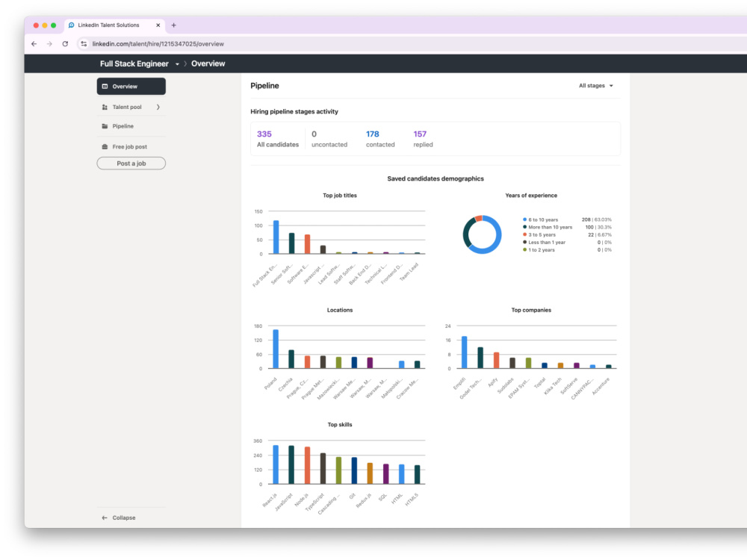Click the Overview grid icon in sidebar
747x560 pixels.
(105, 87)
